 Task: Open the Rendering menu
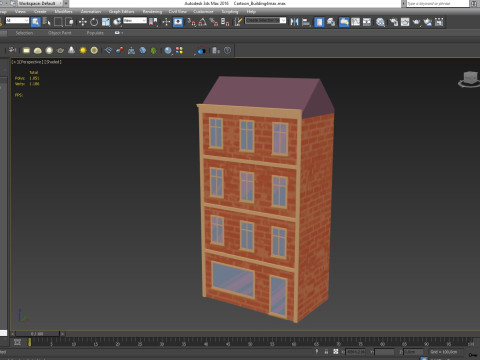pos(152,12)
